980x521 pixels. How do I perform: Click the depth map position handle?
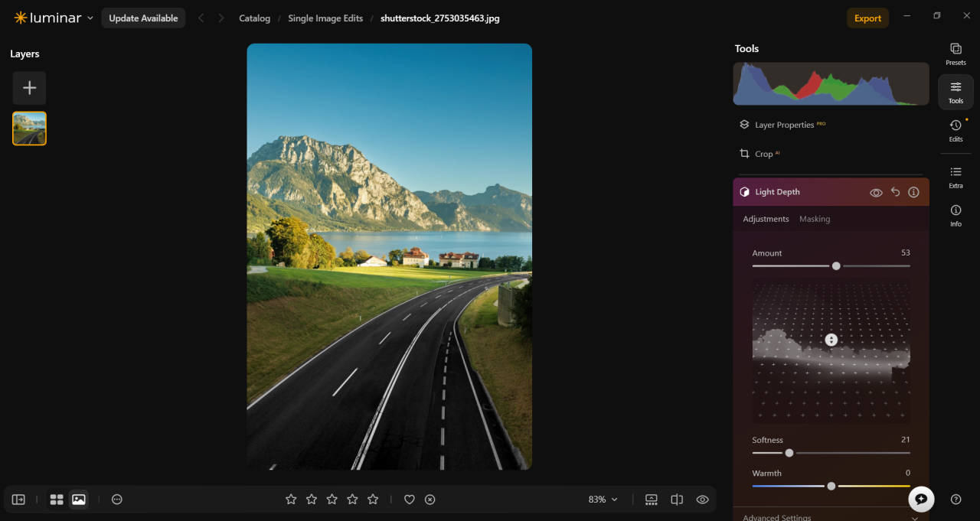pyautogui.click(x=831, y=340)
